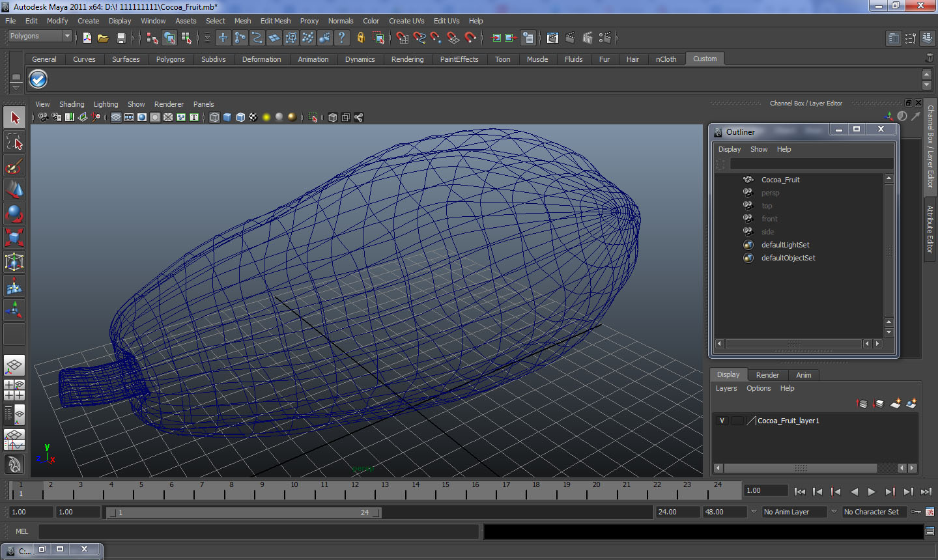This screenshot has height=560, width=938.
Task: Click frame 12 on the time slider
Action: (355, 490)
